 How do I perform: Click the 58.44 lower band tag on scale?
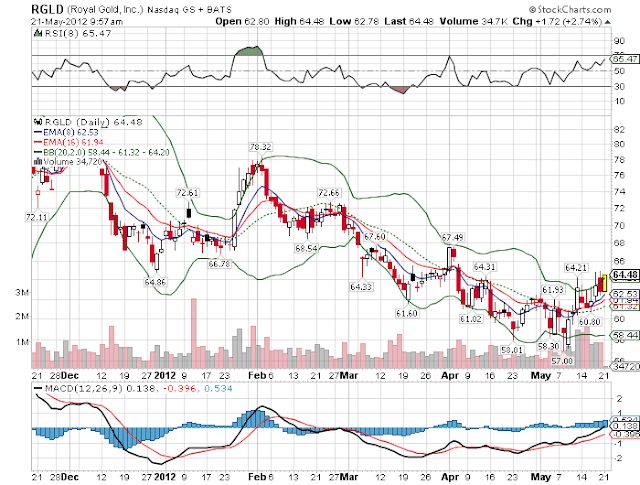[625, 335]
